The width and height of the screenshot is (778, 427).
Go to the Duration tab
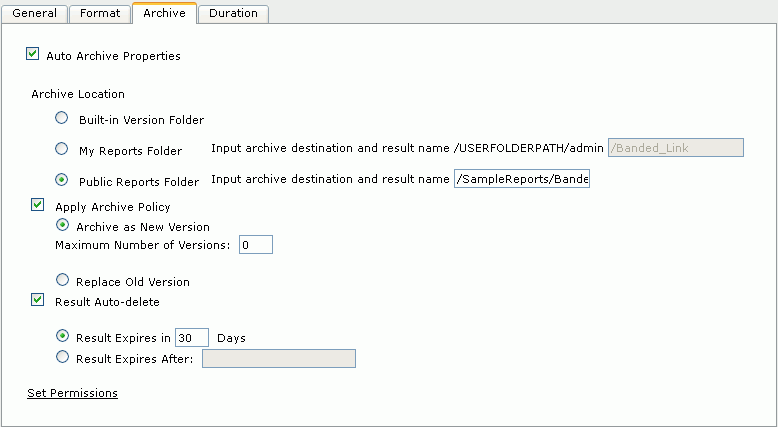click(x=233, y=13)
